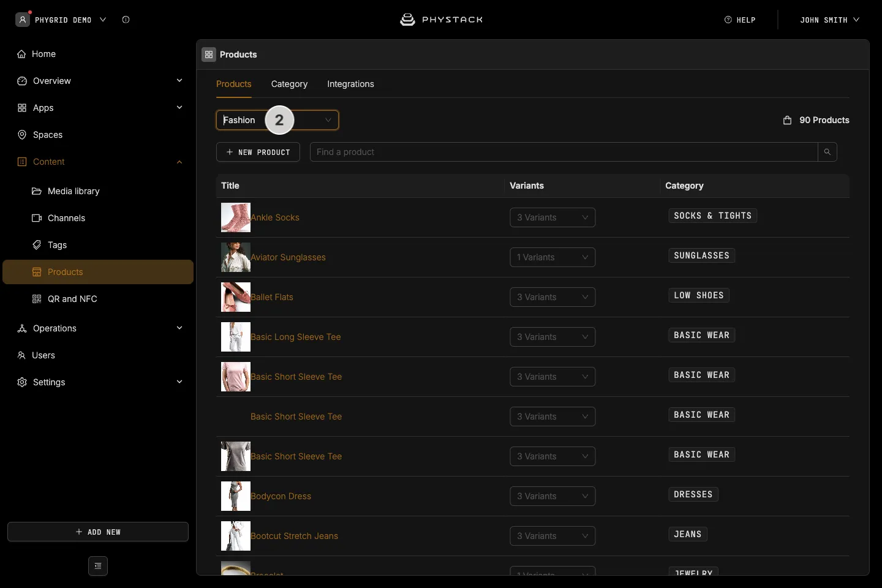The image size is (882, 588).
Task: Open the Spaces location pin icon
Action: point(22,135)
